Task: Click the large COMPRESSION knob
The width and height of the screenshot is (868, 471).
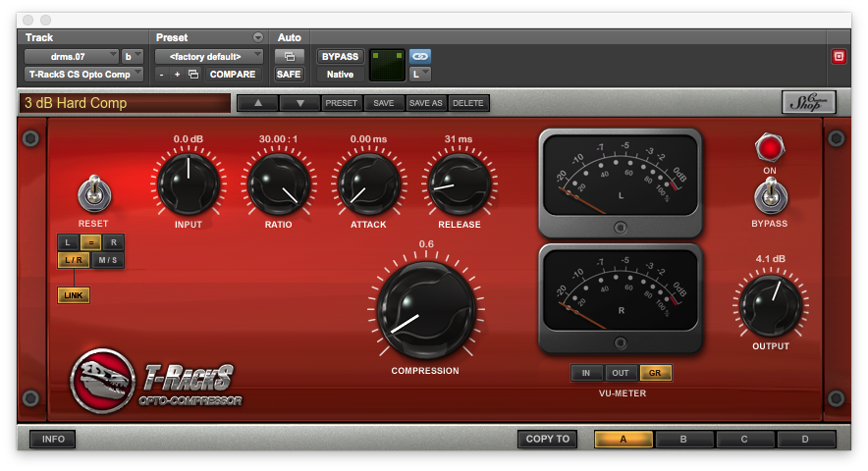Action: tap(426, 309)
